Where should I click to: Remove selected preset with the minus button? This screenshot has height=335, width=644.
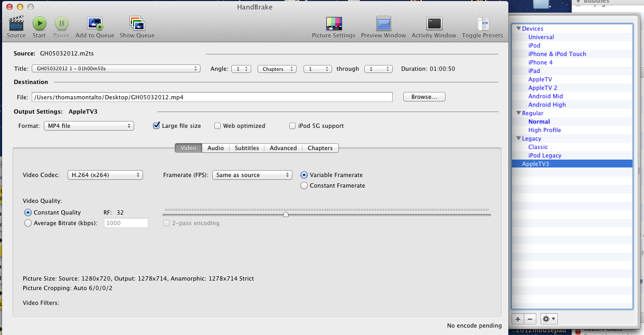[531, 319]
